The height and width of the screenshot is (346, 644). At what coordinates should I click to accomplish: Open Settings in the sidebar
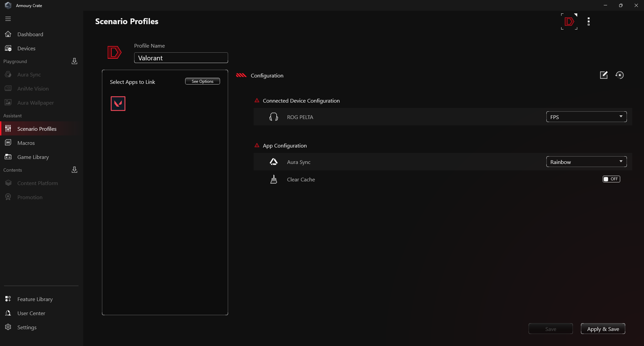pyautogui.click(x=27, y=327)
